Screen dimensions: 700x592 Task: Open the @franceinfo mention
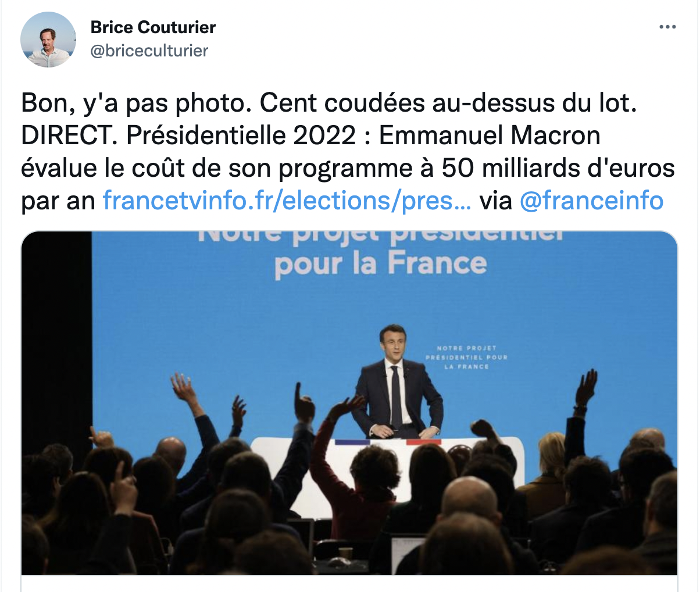coord(591,201)
